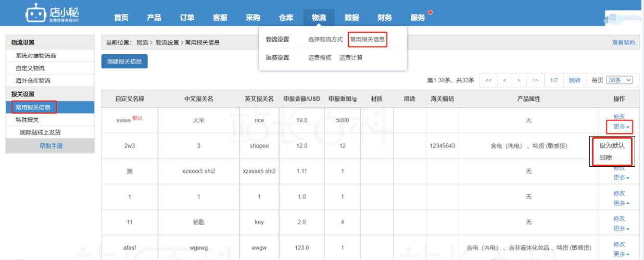Go to the first page arrow <<
The height and width of the screenshot is (260, 644).
coord(488,80)
